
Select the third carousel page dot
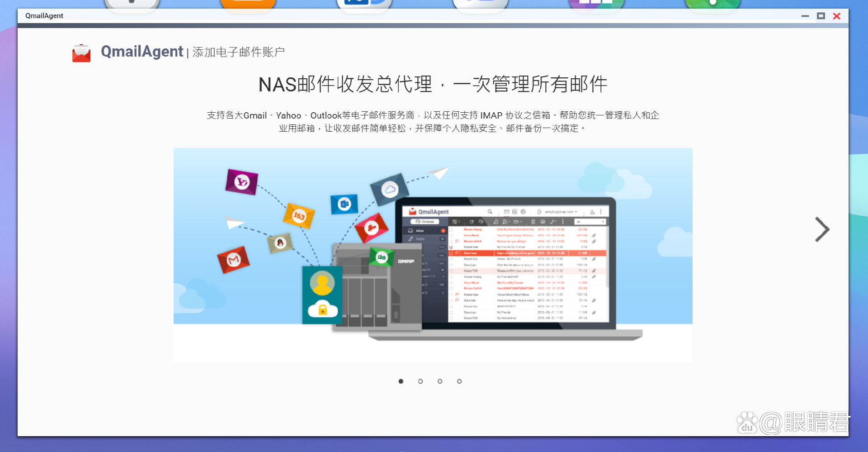coord(440,381)
